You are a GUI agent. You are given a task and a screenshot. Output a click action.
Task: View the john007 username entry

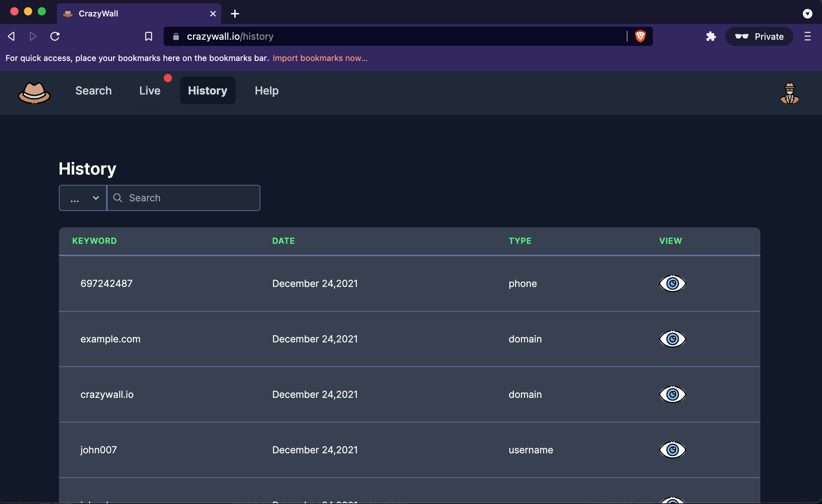pos(672,450)
